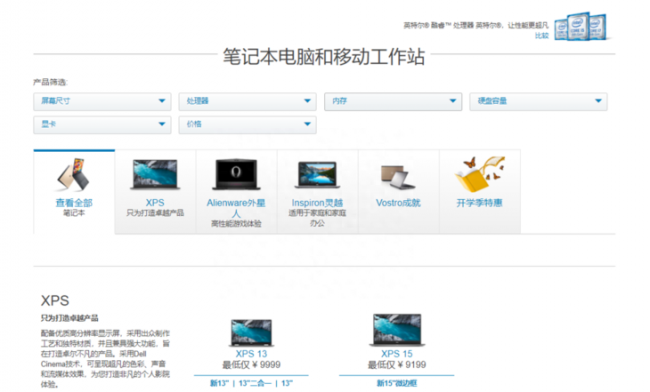Click the Inspiron laptop image
The width and height of the screenshot is (650, 392).
point(318,174)
